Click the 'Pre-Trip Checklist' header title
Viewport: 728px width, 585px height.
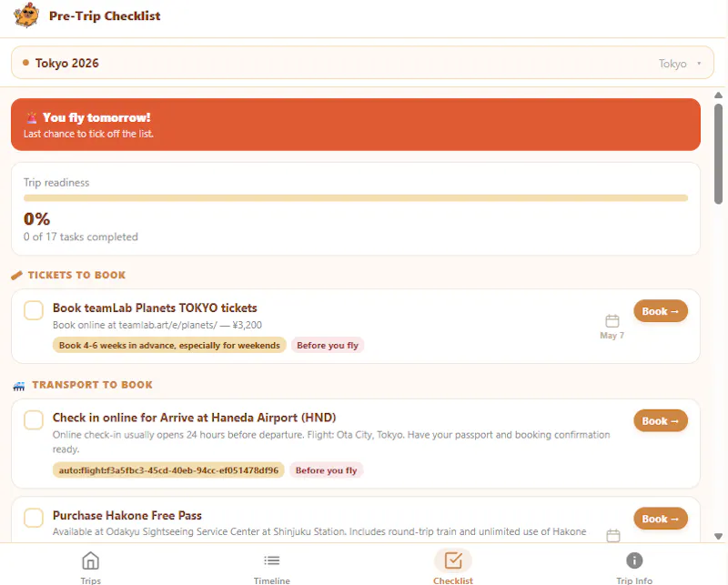(x=105, y=15)
